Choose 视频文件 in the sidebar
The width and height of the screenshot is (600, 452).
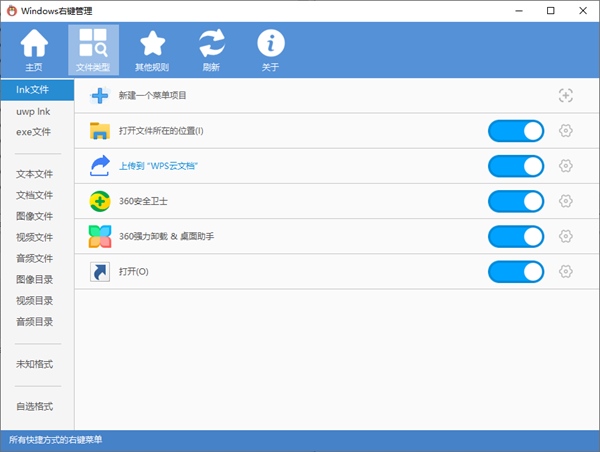click(x=34, y=237)
